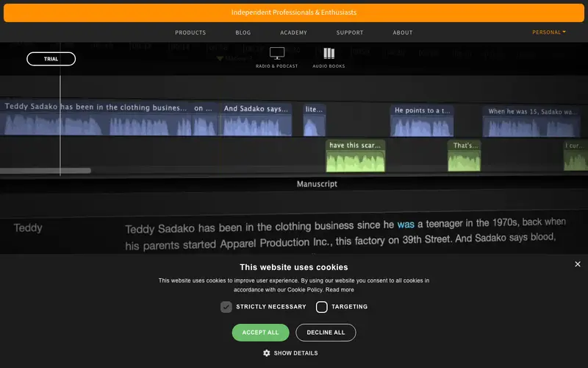This screenshot has width=588, height=368.
Task: Open the Products menu
Action: pyautogui.click(x=190, y=32)
